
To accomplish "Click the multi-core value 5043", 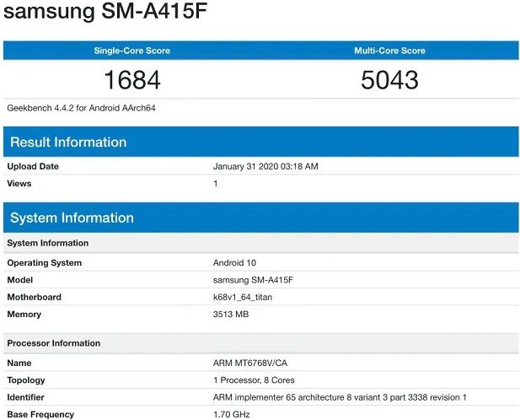I will [x=389, y=80].
